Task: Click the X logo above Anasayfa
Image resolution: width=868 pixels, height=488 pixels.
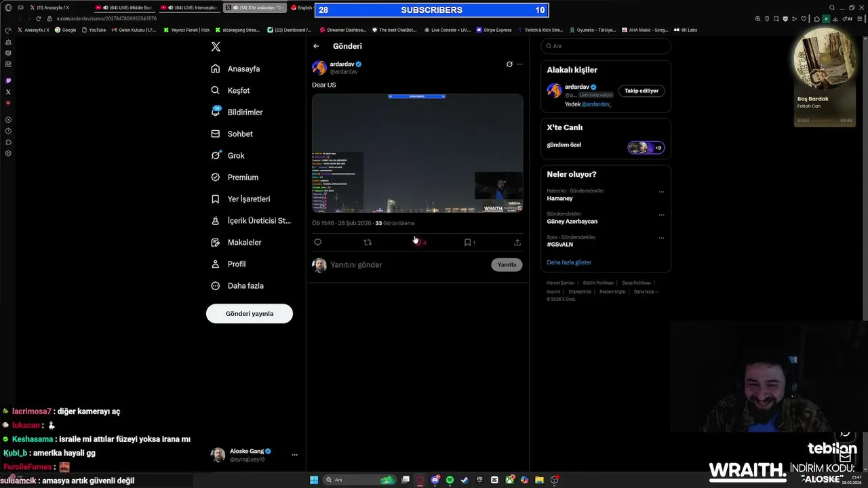Action: coord(216,47)
